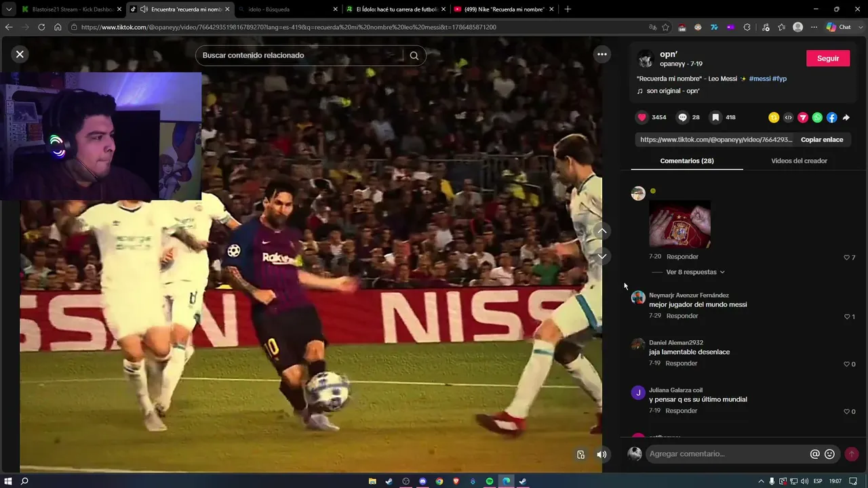Switch to the Nike Recuerda mi nombre tab
868x488 pixels.
click(x=504, y=9)
